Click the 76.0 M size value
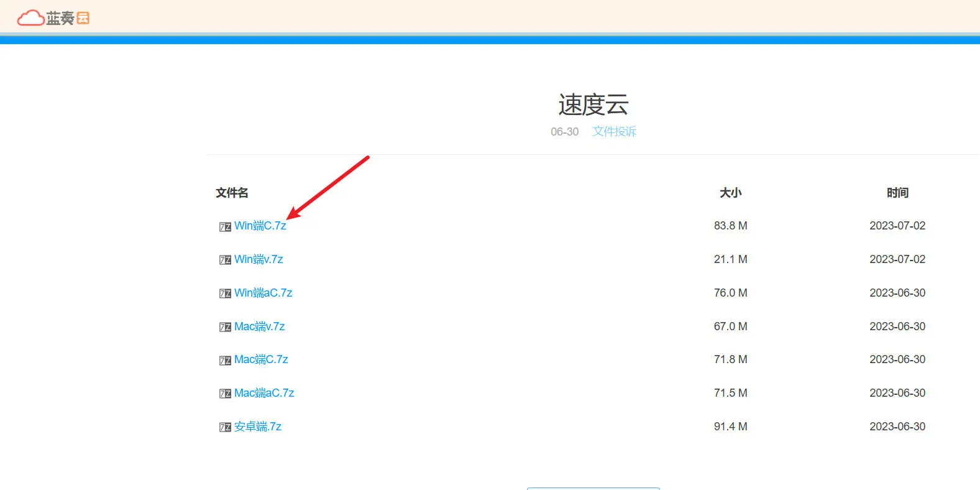This screenshot has height=490, width=980. click(731, 293)
